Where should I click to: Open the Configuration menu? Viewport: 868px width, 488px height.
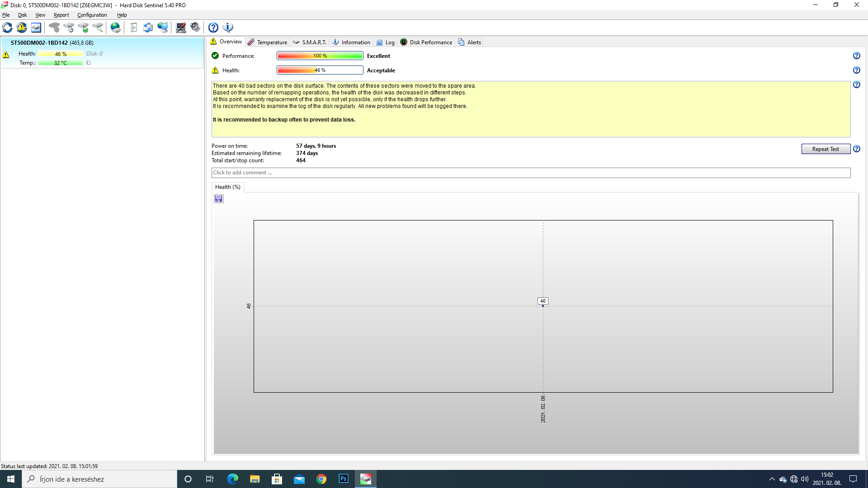[x=92, y=15]
